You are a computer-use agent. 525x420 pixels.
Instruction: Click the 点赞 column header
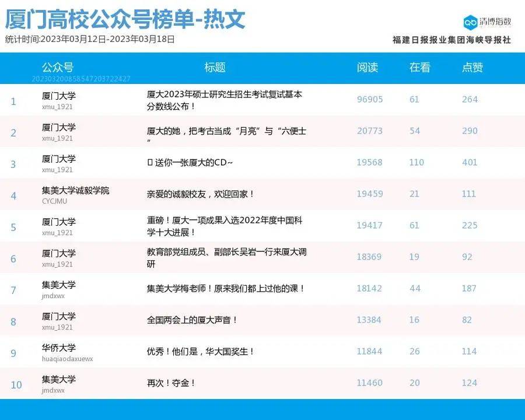click(473, 67)
